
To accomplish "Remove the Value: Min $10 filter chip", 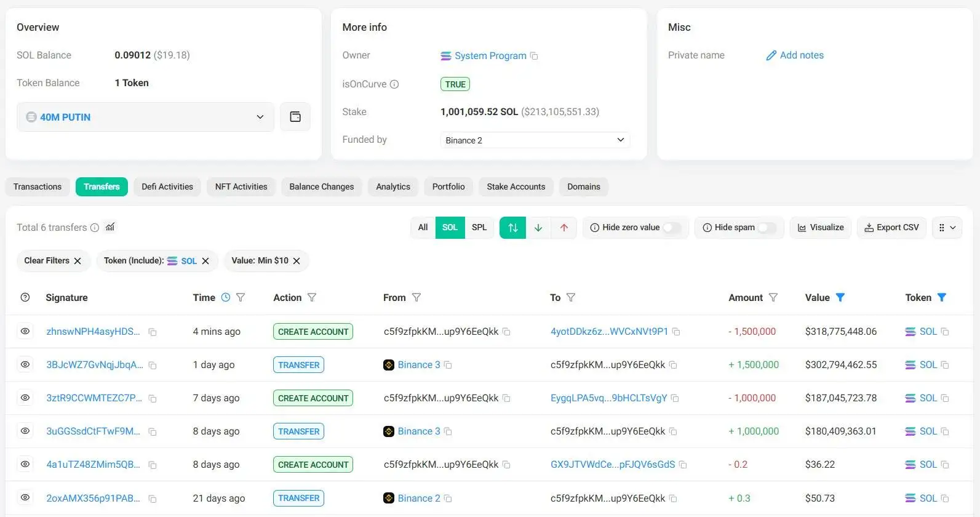I will pyautogui.click(x=297, y=261).
